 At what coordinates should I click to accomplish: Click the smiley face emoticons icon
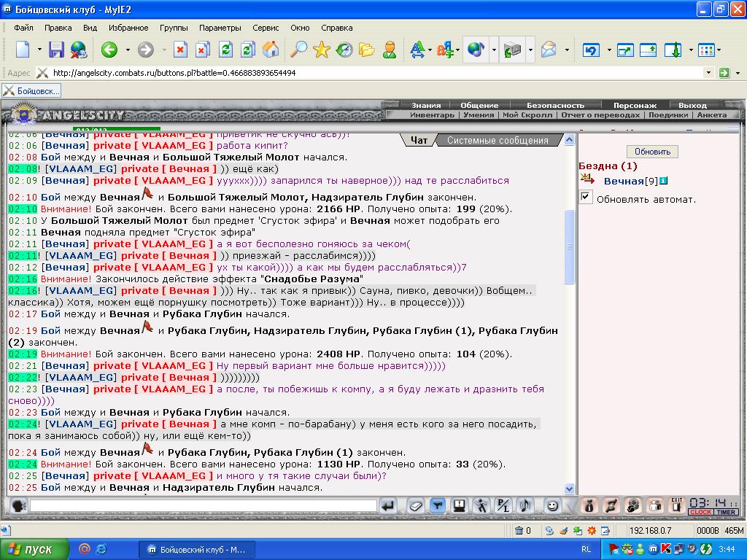(552, 505)
